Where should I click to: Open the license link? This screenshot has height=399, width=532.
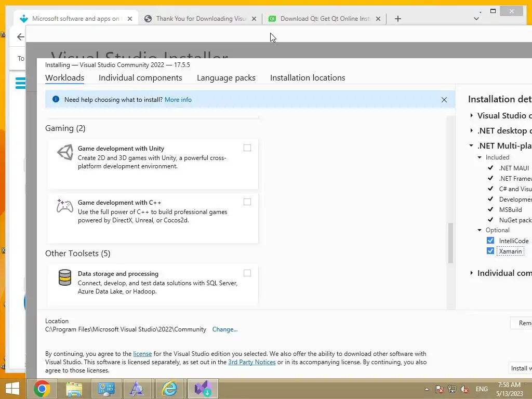pos(142,353)
